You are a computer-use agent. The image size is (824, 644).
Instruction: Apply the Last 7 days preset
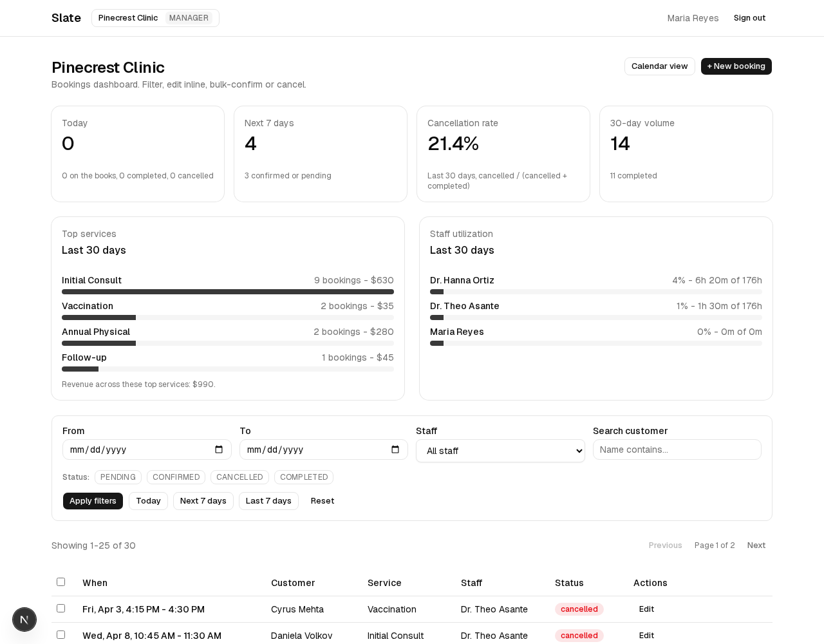(x=268, y=501)
